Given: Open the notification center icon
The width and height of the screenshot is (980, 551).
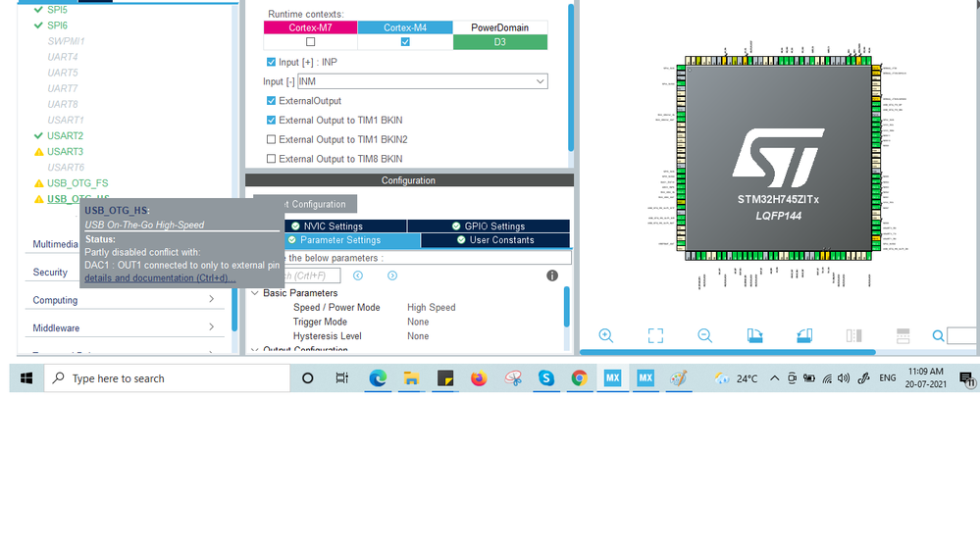Looking at the screenshot, I should point(967,378).
